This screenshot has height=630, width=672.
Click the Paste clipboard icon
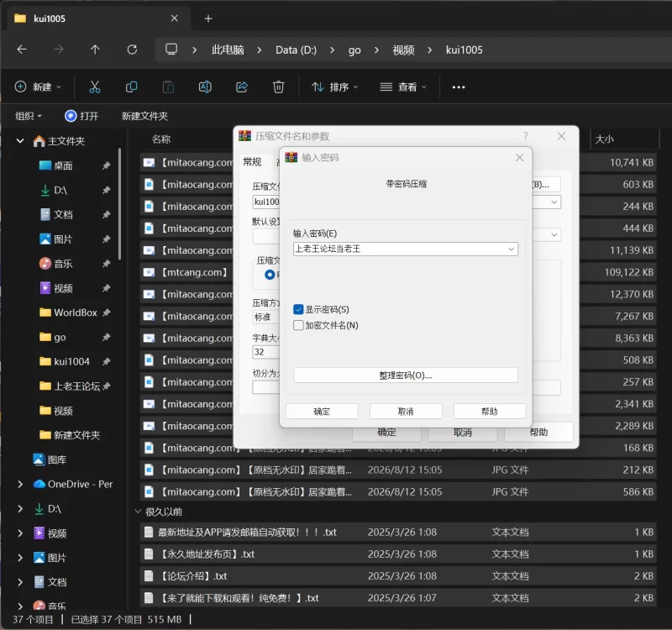pos(168,87)
